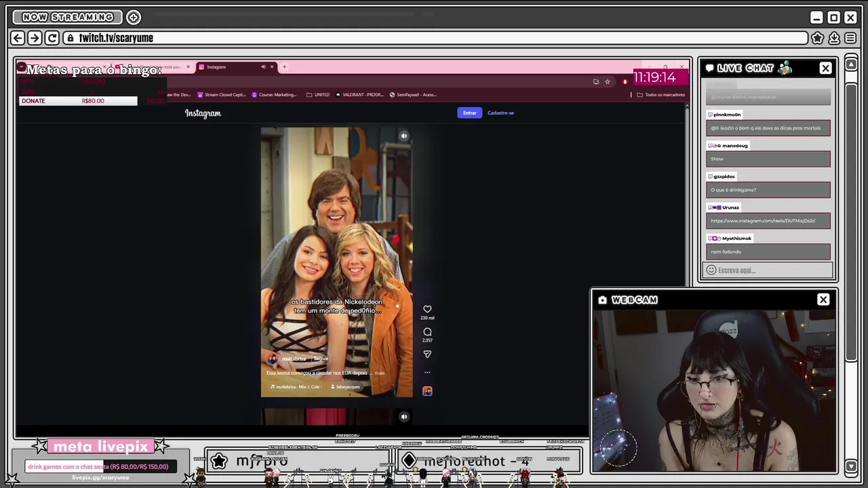Reload the page with the refresh icon
The width and height of the screenshot is (868, 488).
click(52, 38)
